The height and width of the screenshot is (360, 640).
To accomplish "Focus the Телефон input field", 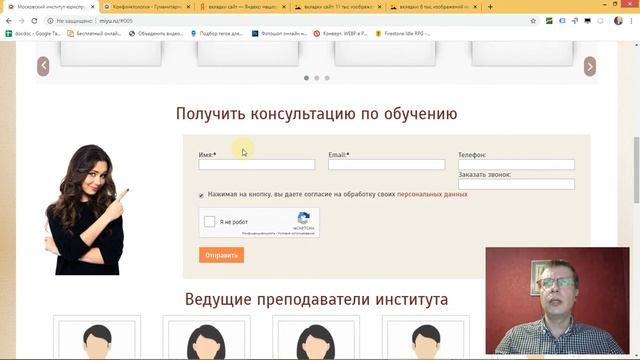I will tap(516, 164).
